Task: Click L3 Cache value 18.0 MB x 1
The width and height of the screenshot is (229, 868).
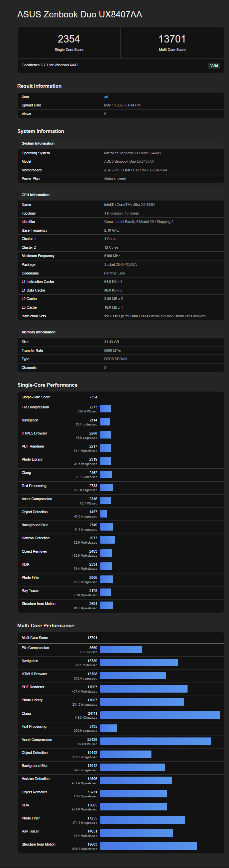Action: [x=113, y=307]
